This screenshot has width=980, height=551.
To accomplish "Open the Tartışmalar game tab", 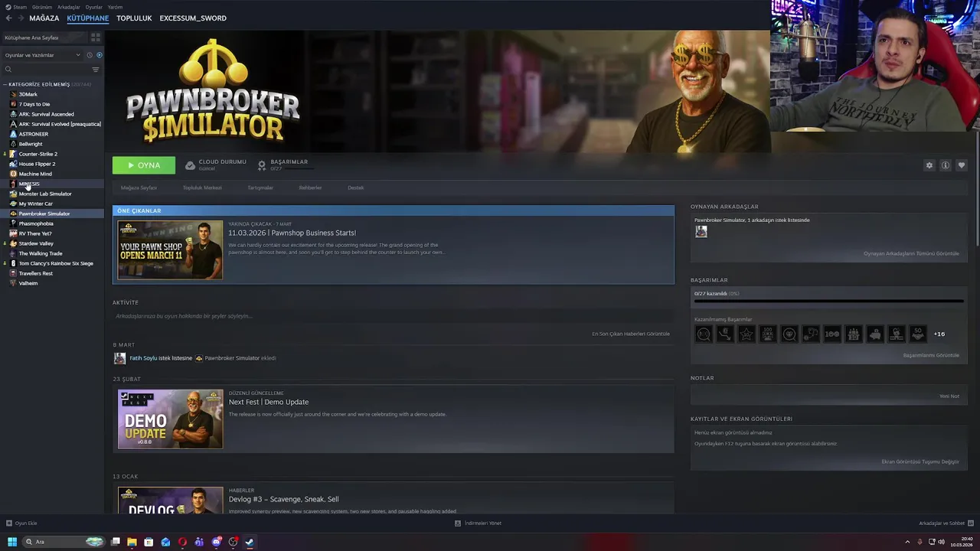I will [x=260, y=187].
